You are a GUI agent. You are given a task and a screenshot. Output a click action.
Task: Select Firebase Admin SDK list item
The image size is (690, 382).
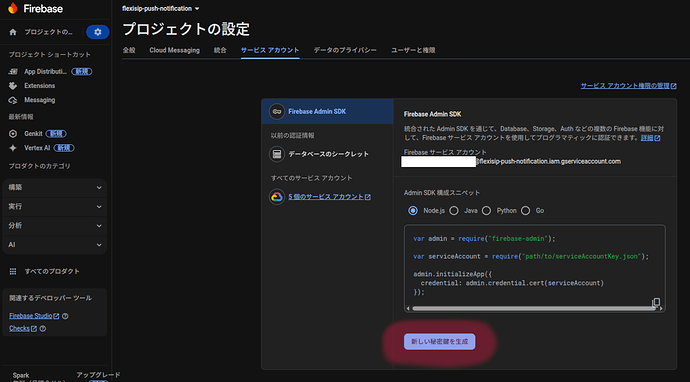[x=327, y=112]
